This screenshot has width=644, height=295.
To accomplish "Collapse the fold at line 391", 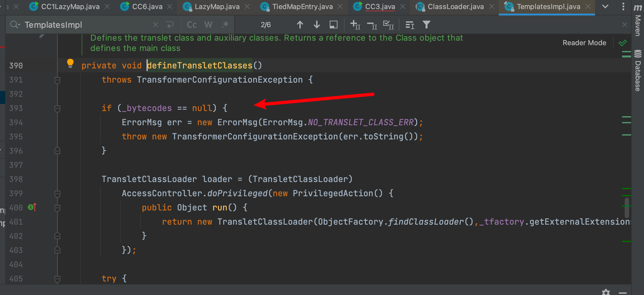I will [x=57, y=80].
